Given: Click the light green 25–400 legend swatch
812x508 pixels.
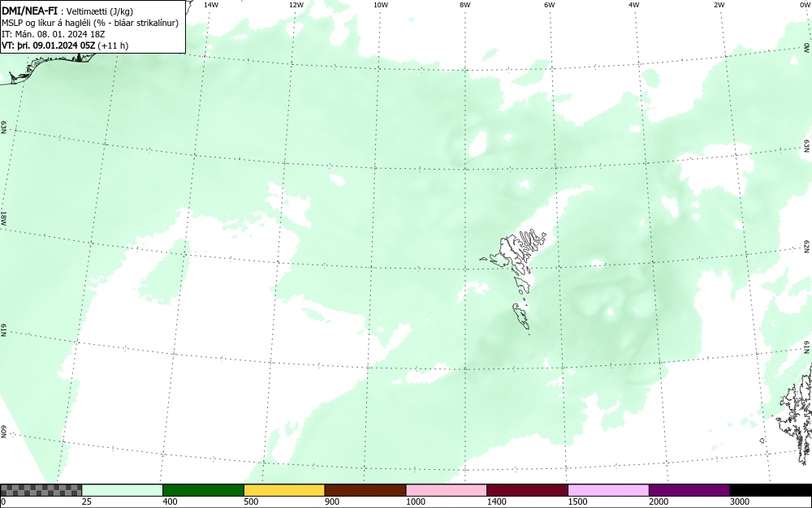Looking at the screenshot, I should [x=123, y=490].
